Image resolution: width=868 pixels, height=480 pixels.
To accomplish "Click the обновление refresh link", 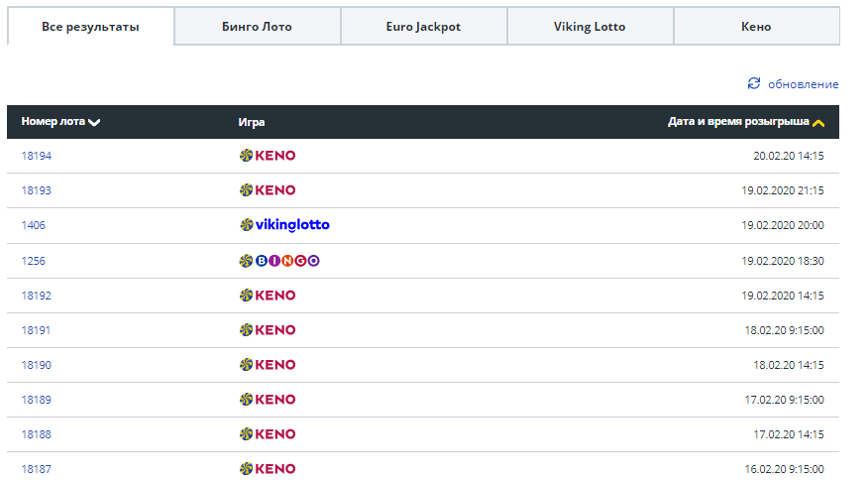I will point(803,84).
